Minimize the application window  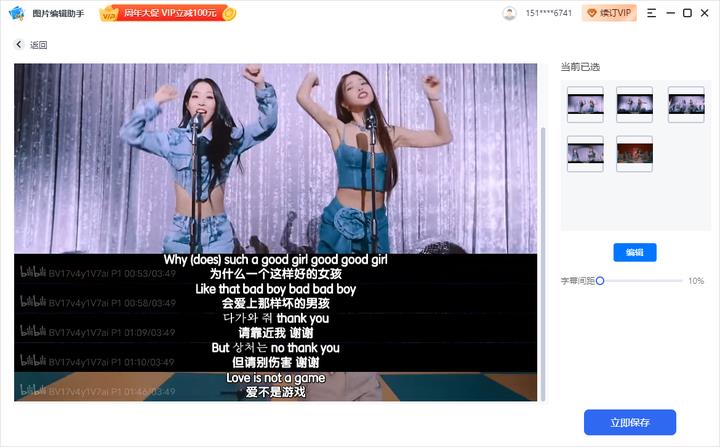coord(669,13)
